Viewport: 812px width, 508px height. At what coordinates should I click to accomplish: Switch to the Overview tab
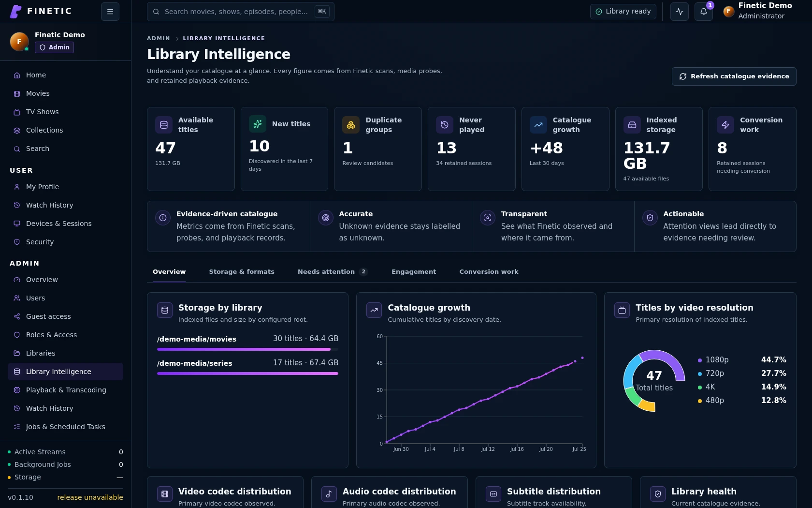pyautogui.click(x=169, y=272)
